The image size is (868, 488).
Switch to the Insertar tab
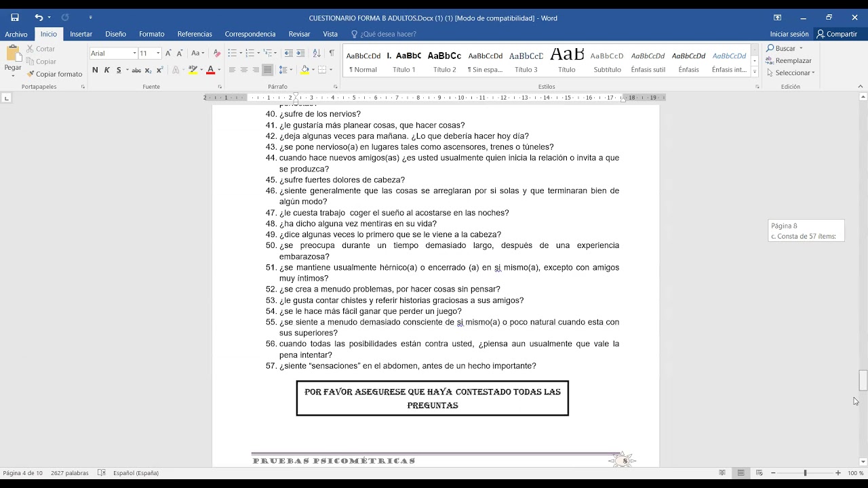(x=81, y=34)
